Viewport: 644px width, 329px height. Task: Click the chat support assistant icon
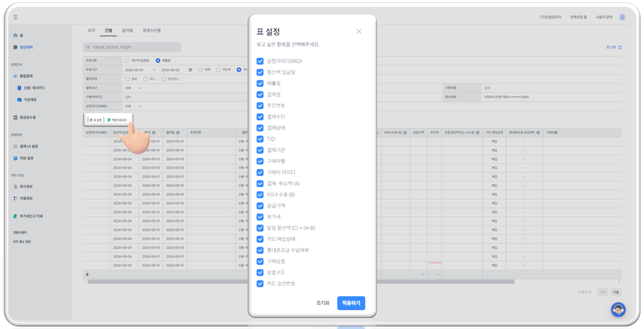coord(618,309)
